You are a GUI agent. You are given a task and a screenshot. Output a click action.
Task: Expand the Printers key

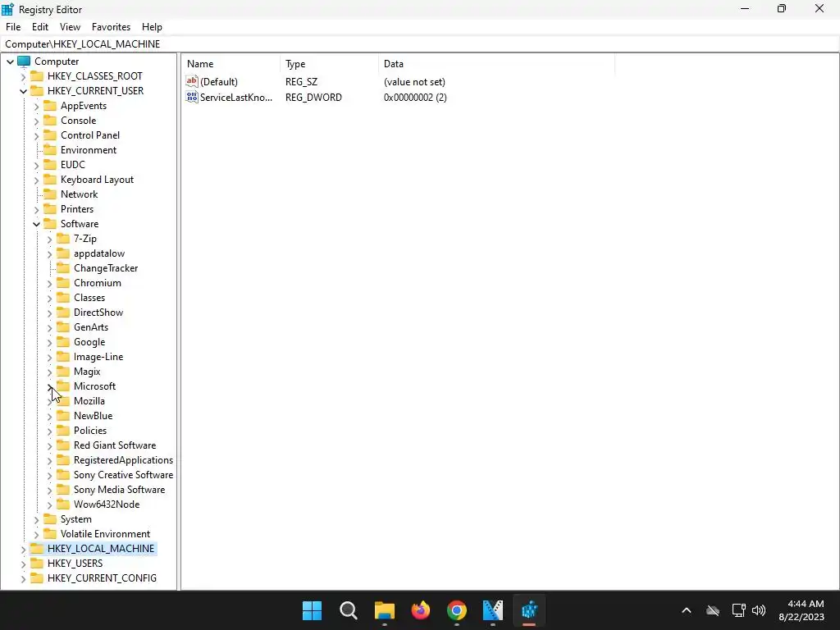pos(36,209)
